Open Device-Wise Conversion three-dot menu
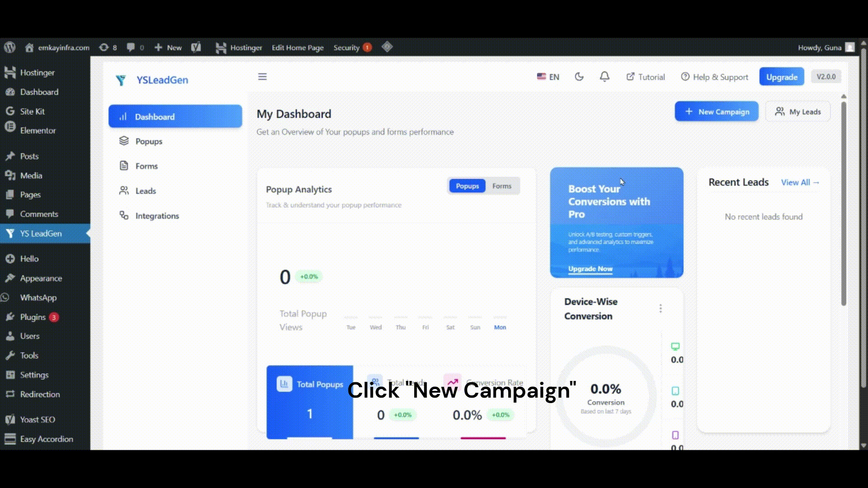 (660, 309)
